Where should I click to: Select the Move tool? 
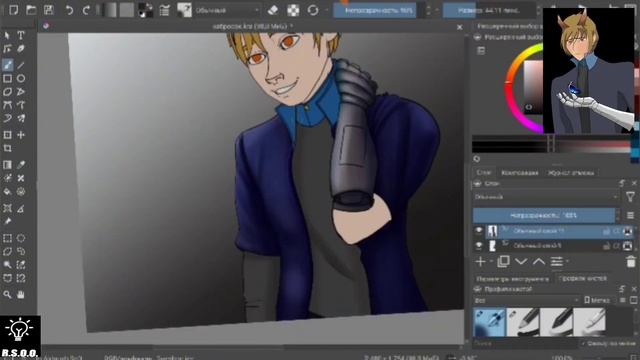tap(21, 135)
